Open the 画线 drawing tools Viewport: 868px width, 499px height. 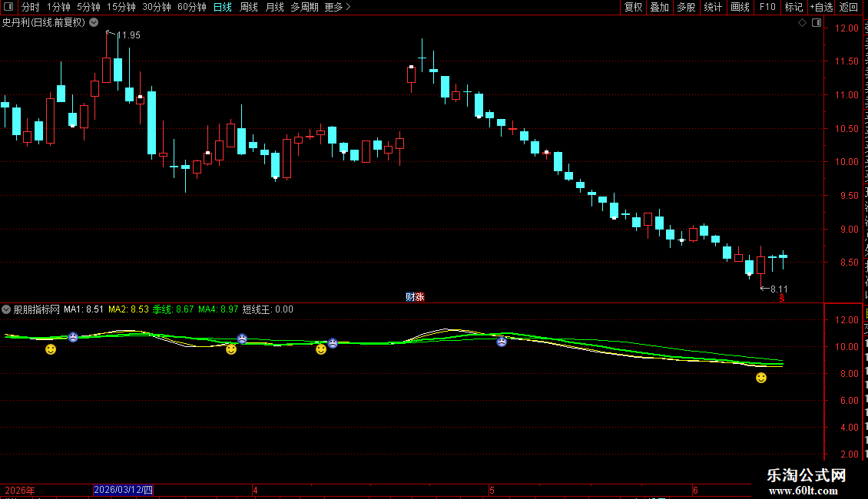[740, 7]
